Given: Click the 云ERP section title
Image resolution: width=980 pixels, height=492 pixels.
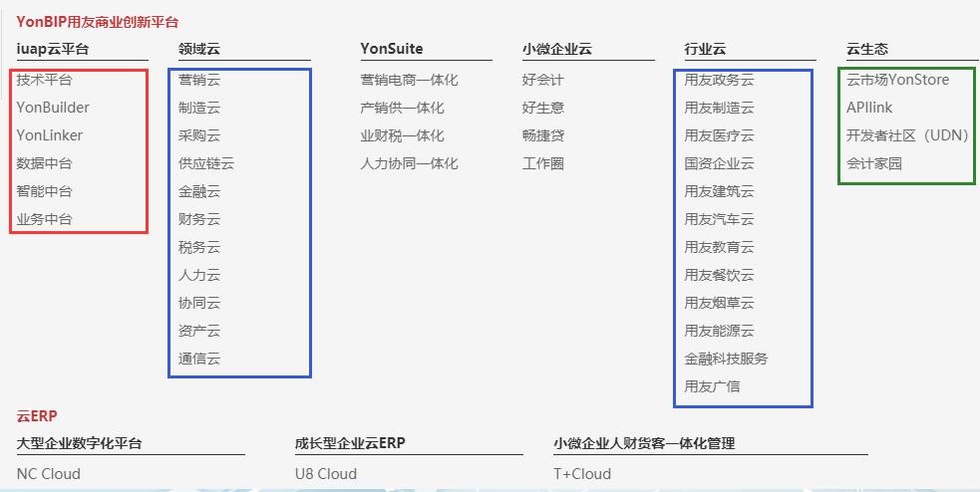Looking at the screenshot, I should [x=37, y=416].
